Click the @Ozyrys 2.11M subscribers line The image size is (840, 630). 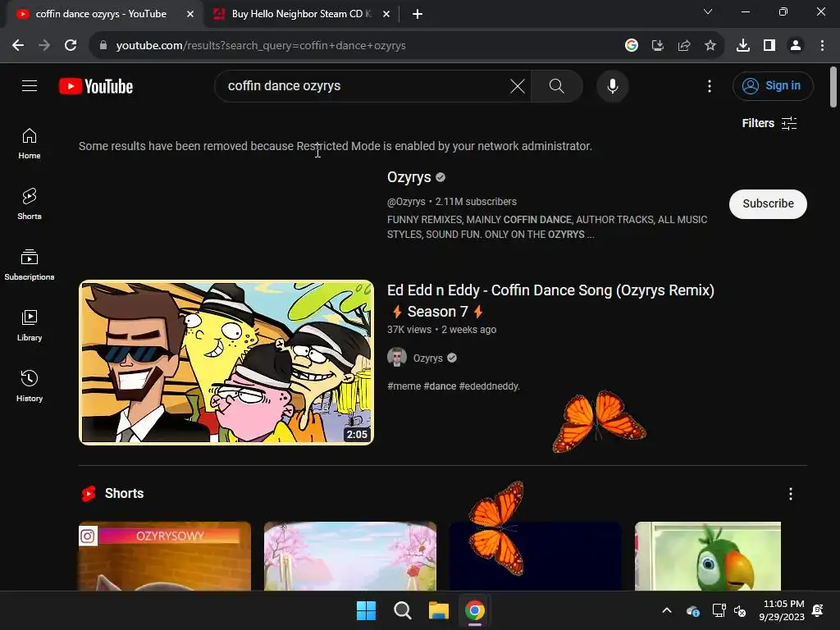[x=452, y=202]
